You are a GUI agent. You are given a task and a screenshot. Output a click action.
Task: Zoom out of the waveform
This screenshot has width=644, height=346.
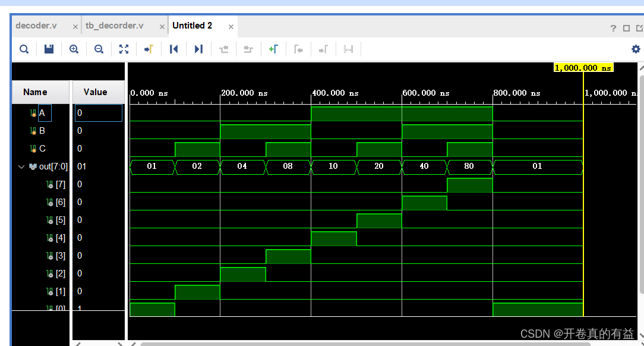coord(99,49)
